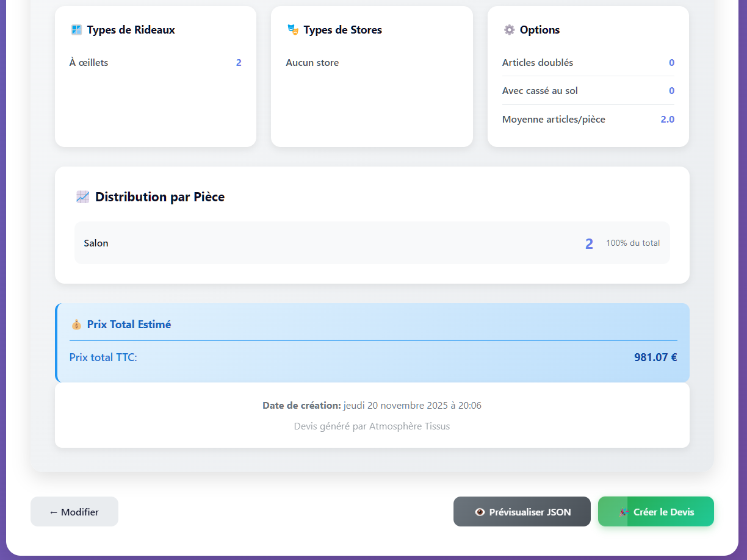Select the Salon row in distribution

click(x=372, y=243)
